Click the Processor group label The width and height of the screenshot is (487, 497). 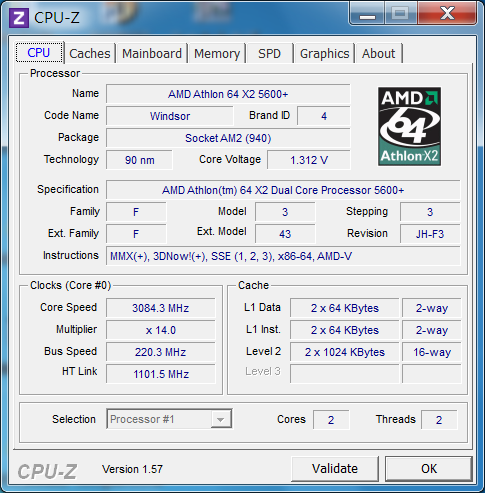pyautogui.click(x=55, y=73)
